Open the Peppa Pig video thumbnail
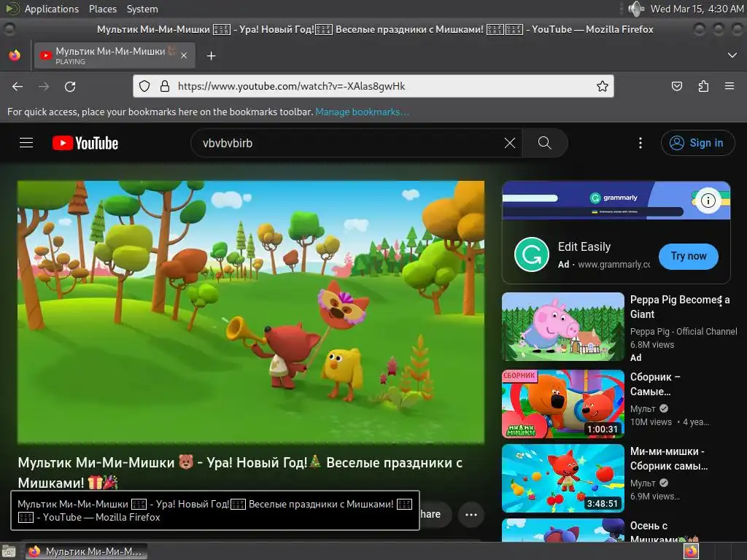 pos(562,327)
